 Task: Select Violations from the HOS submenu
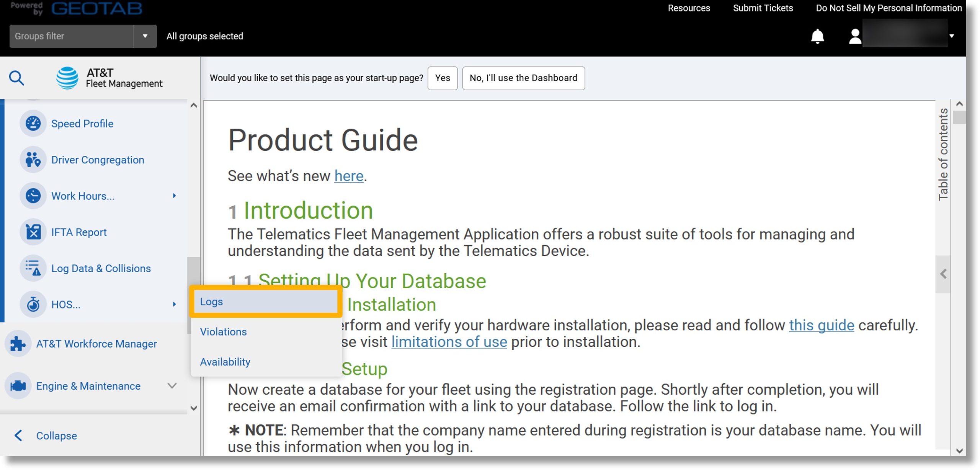pyautogui.click(x=223, y=331)
